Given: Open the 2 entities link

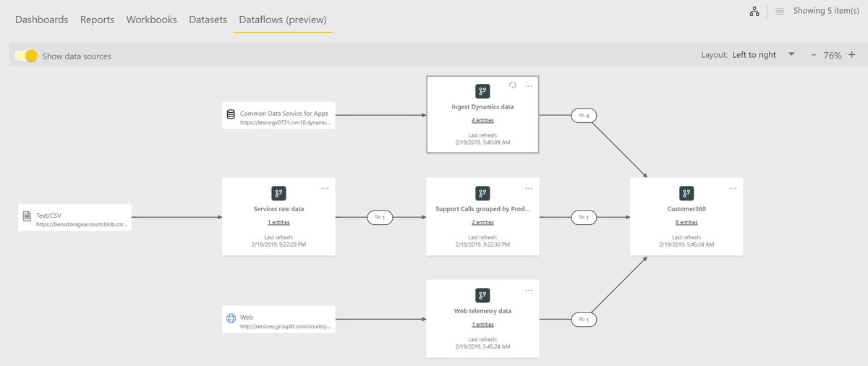Looking at the screenshot, I should coord(482,223).
